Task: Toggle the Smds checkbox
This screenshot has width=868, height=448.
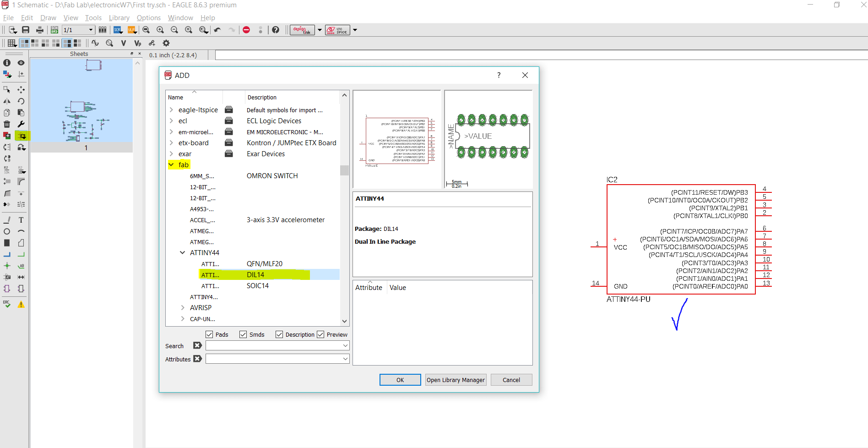Action: coord(243,334)
